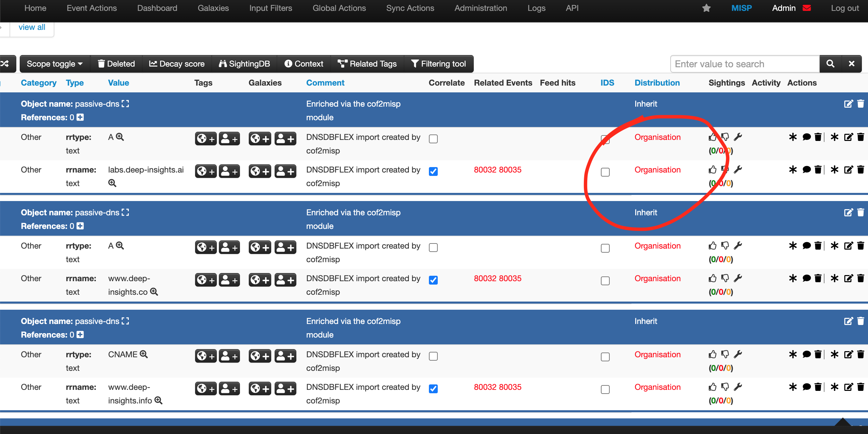Look up labs.deep-insights.ai via magnifier icon
The height and width of the screenshot is (434, 868).
112,183
